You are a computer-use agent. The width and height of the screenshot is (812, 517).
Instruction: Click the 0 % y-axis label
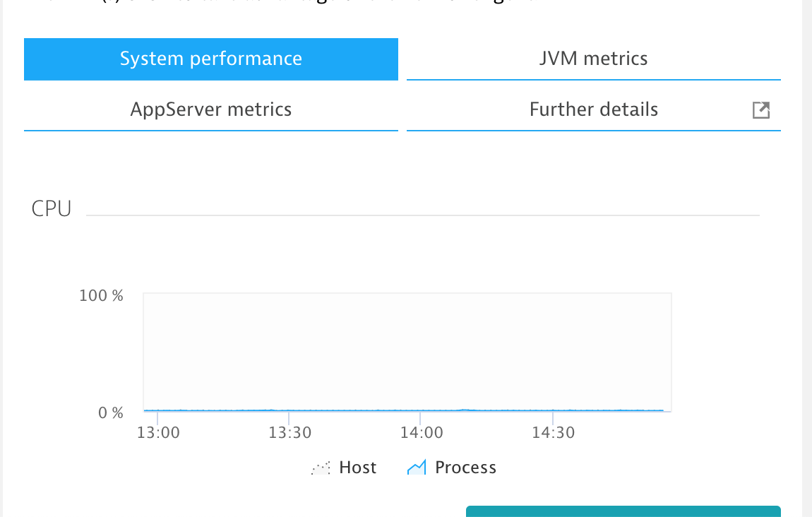[x=111, y=412]
